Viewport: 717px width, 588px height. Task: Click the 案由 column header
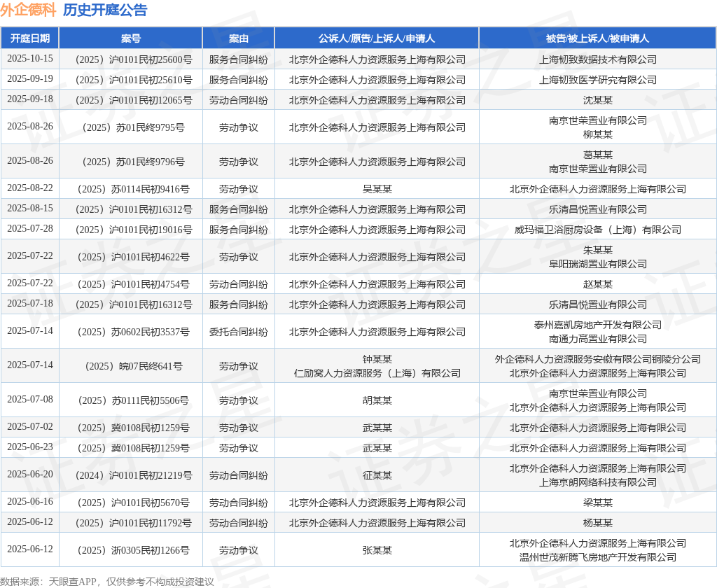[238, 38]
